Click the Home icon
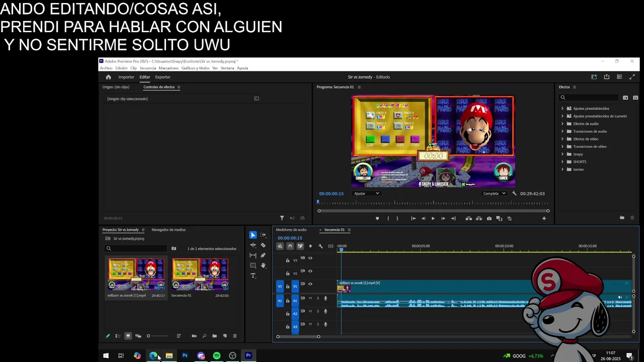Viewport: 644px width, 362px height. click(x=108, y=77)
